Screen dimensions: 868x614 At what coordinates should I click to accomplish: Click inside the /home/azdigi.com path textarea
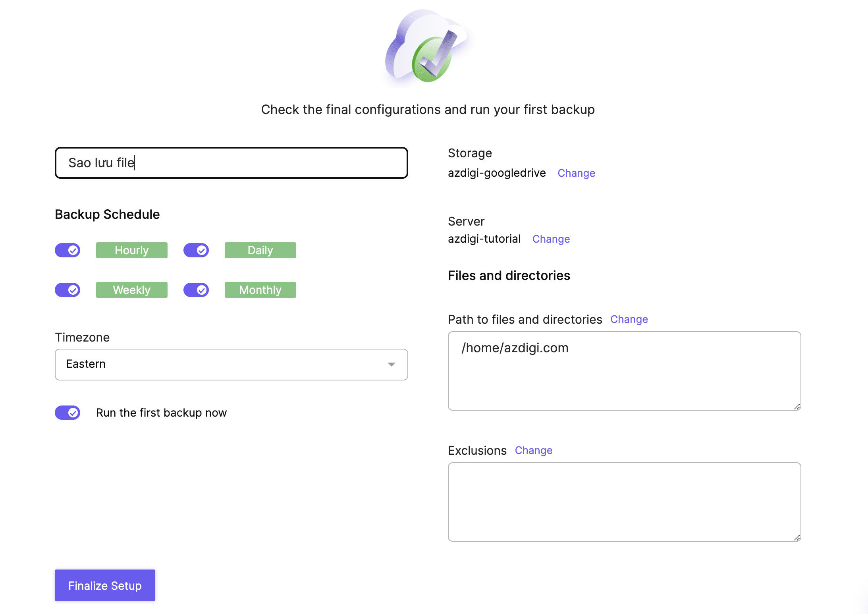(624, 371)
